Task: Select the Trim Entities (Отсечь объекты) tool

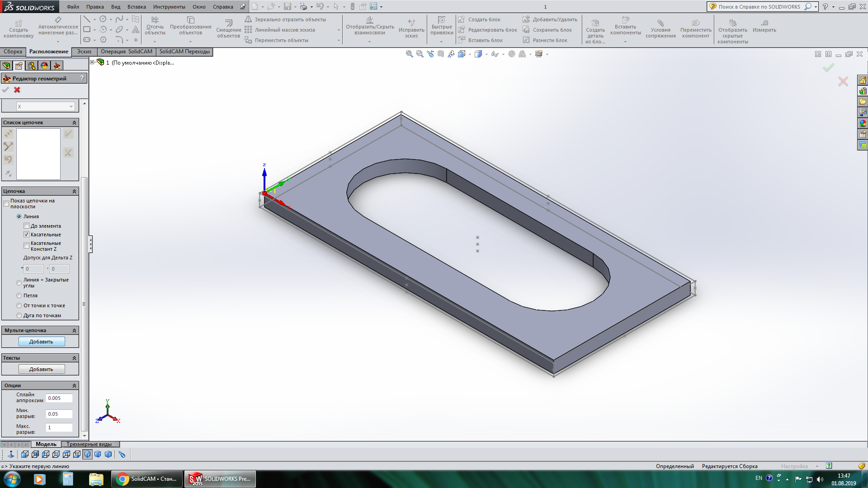Action: click(155, 20)
